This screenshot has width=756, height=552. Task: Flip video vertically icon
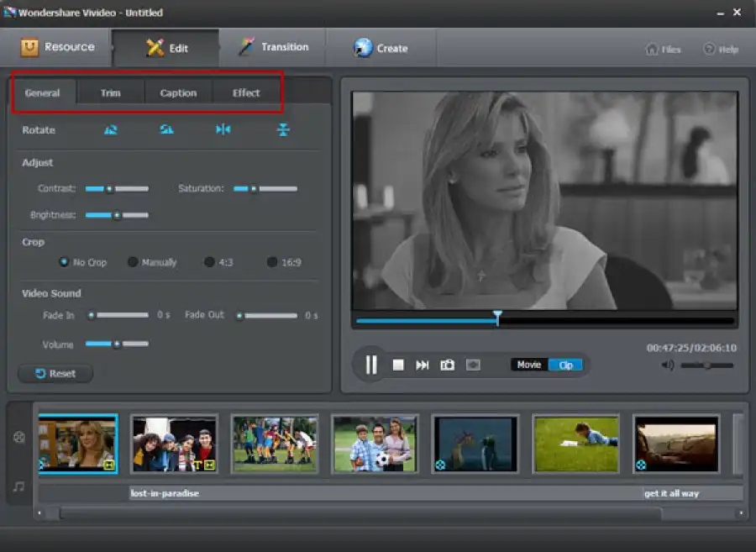tap(283, 129)
